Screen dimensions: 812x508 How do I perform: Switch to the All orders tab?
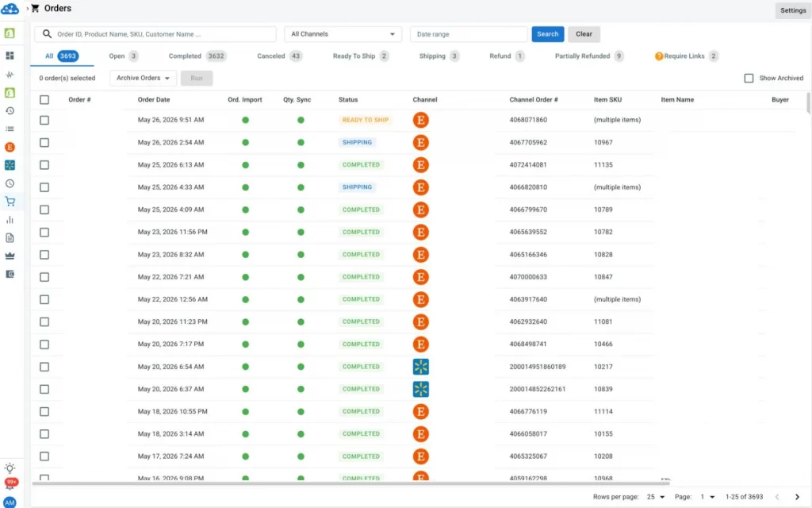click(62, 56)
